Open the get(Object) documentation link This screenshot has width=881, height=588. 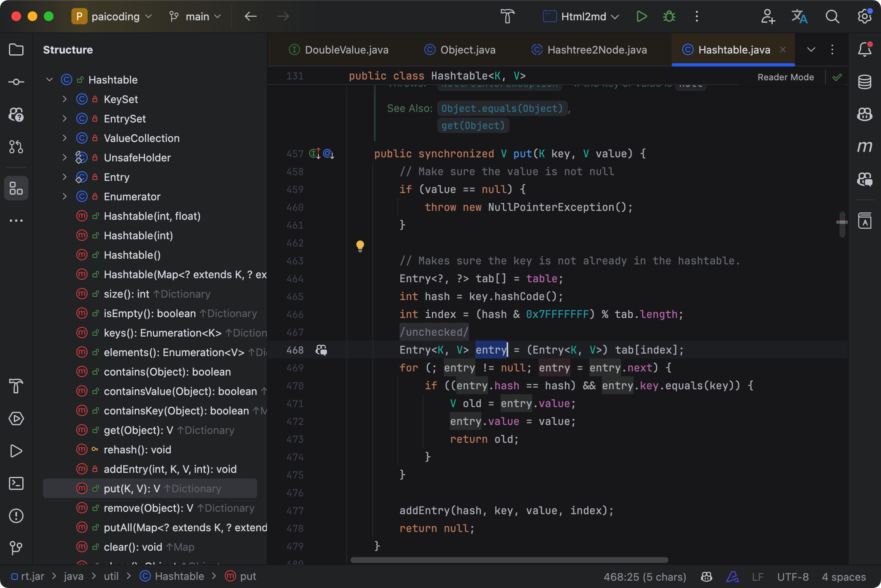tap(473, 125)
